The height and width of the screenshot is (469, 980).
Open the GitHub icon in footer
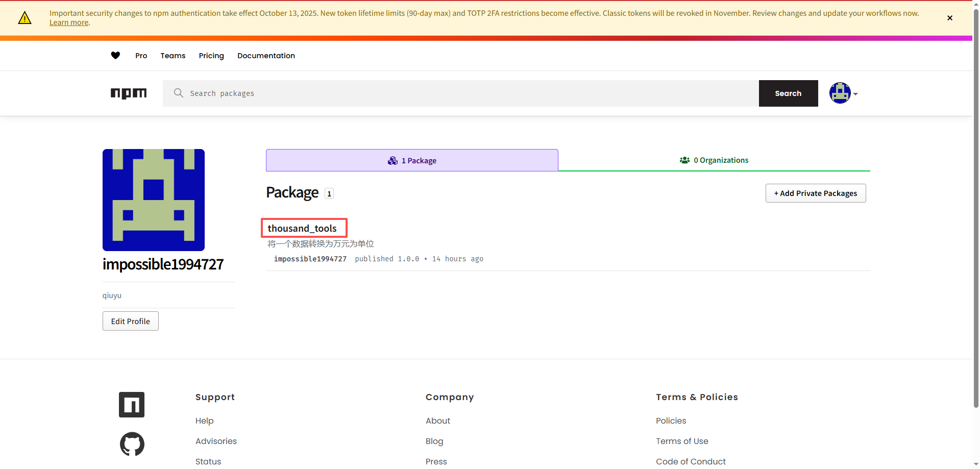[132, 444]
